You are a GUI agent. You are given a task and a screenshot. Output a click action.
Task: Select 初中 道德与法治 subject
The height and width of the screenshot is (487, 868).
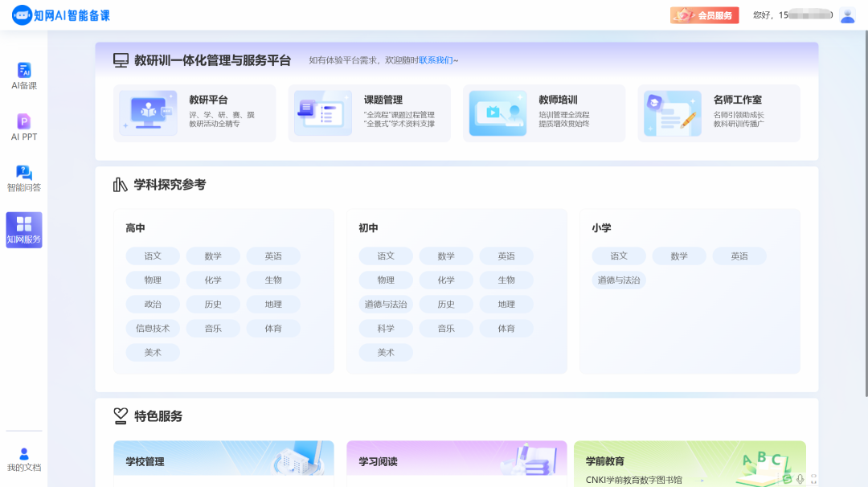click(386, 304)
